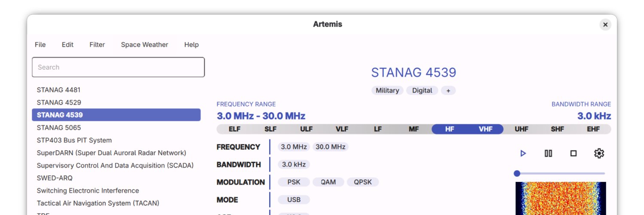Click the Military category tag

click(387, 90)
